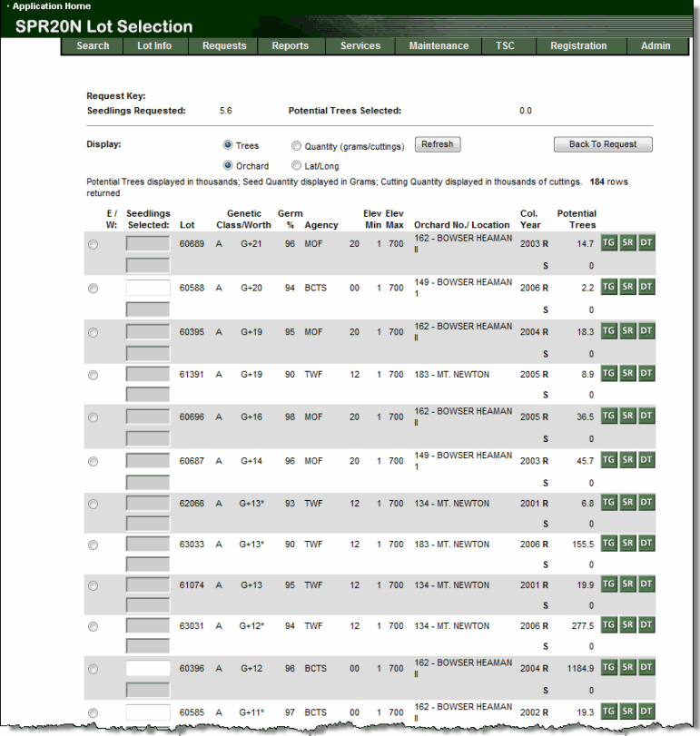Choose the Lat/Long display radio button

[x=297, y=166]
